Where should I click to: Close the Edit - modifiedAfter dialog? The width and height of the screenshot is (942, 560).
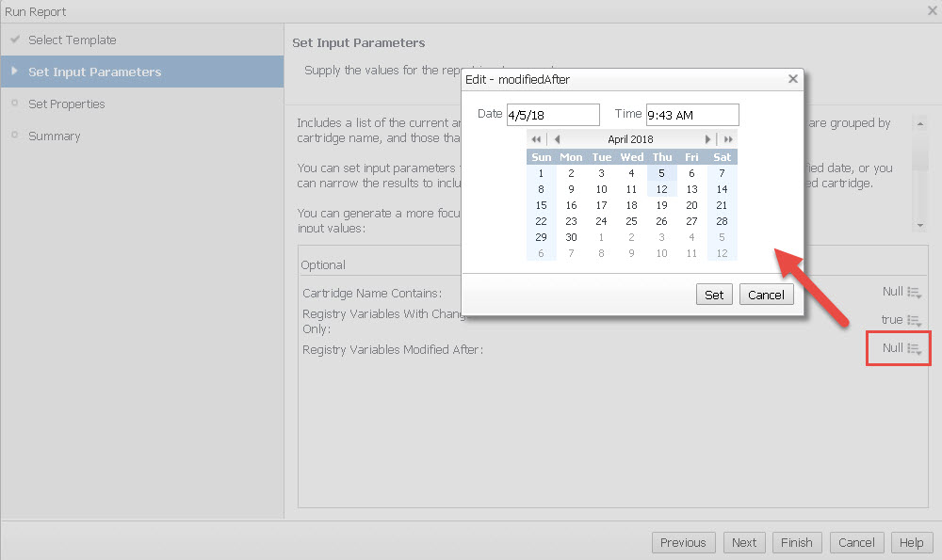pyautogui.click(x=793, y=80)
